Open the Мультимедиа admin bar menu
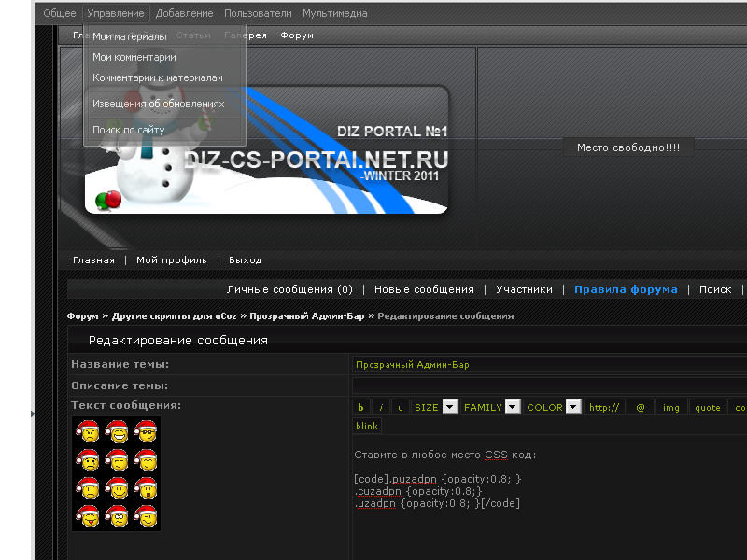The image size is (747, 560). [335, 13]
